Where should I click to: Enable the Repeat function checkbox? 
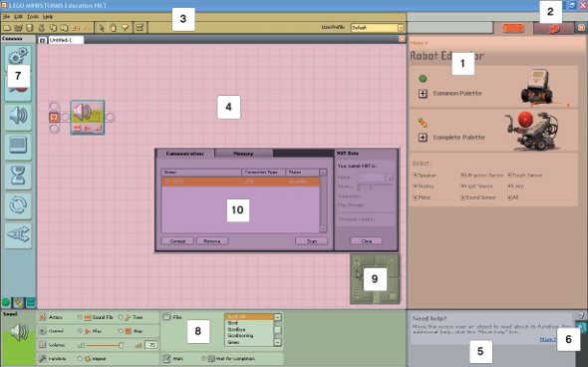(80, 359)
